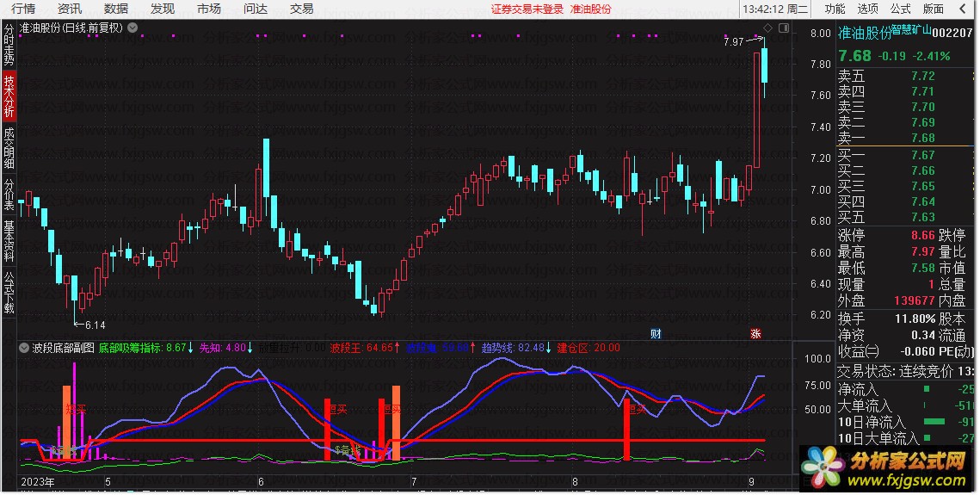980x495 pixels.
Task: Click 买四 price 7.64
Action: click(922, 201)
